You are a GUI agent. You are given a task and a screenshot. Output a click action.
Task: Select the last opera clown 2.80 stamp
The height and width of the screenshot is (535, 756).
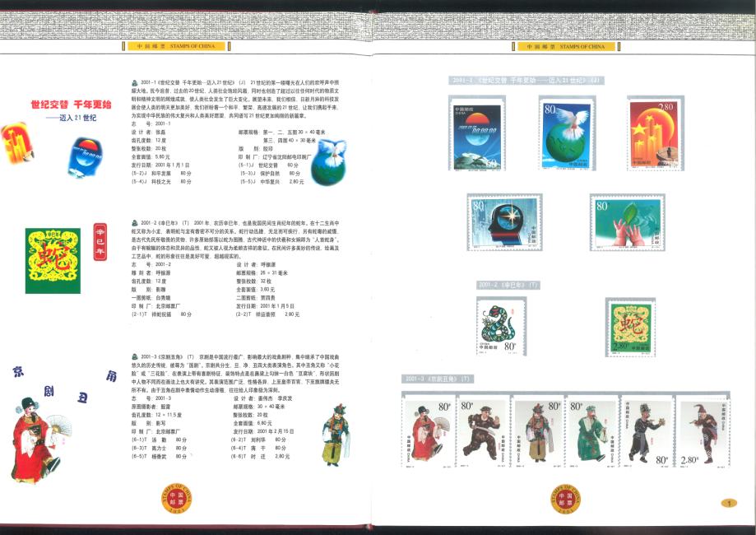[x=698, y=430]
